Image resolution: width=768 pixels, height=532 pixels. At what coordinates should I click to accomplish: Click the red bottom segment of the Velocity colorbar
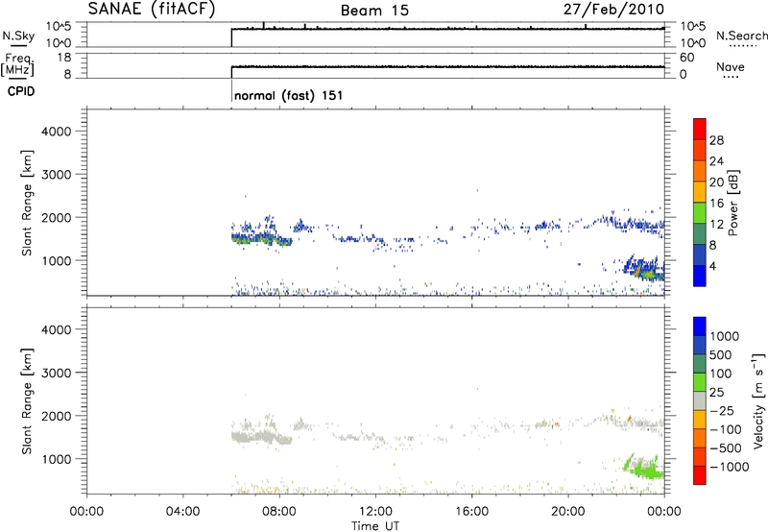(700, 475)
